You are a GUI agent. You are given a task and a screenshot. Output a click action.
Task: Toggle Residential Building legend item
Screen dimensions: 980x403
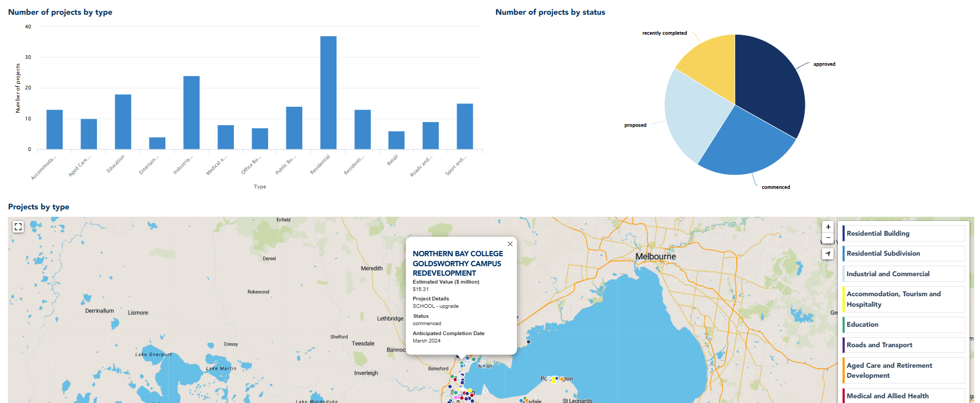[903, 234]
